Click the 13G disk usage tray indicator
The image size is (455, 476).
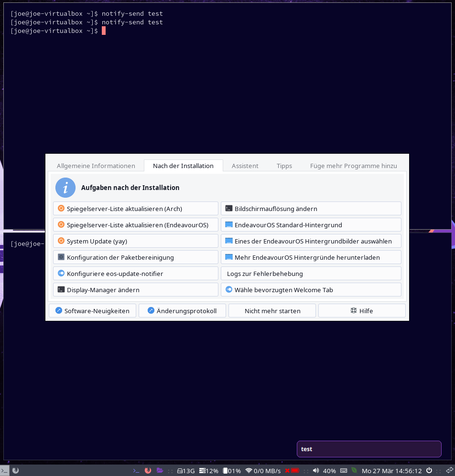tap(185, 471)
